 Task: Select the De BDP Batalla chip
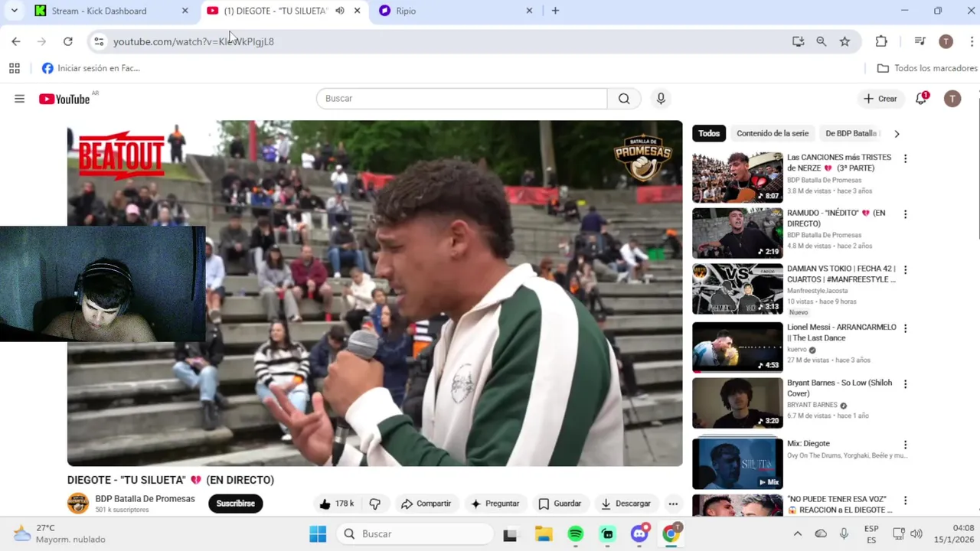point(851,133)
